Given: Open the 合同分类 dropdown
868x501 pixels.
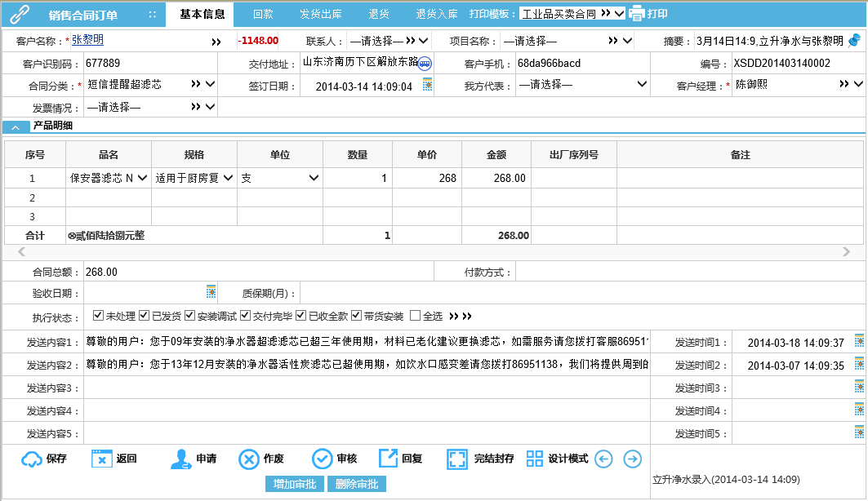Looking at the screenshot, I should [211, 84].
